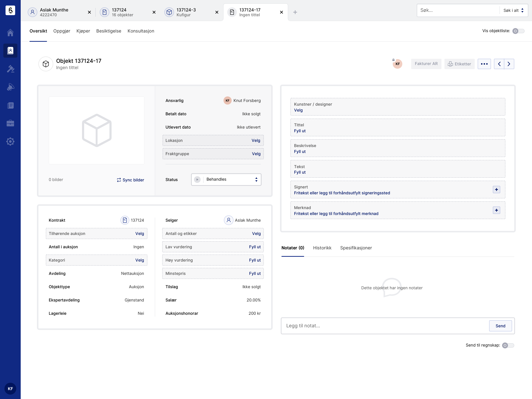
Task: Switch to the Kjøper tab
Action: coord(83,31)
